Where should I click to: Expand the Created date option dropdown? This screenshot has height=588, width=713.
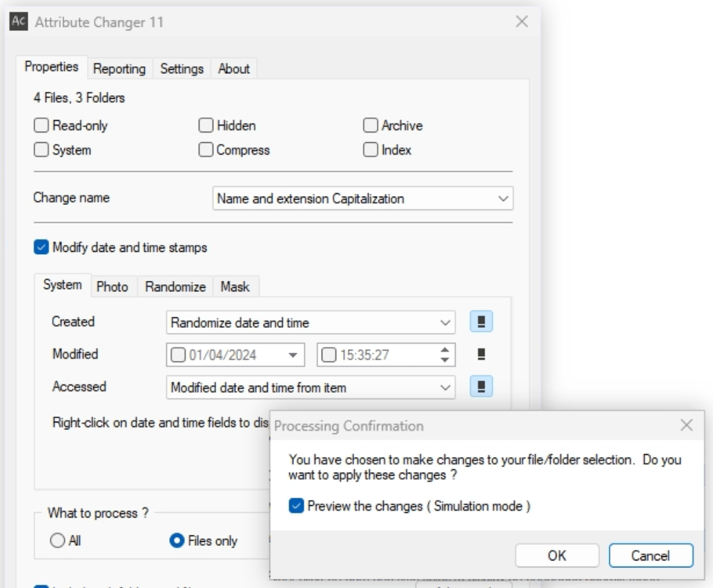(x=311, y=322)
